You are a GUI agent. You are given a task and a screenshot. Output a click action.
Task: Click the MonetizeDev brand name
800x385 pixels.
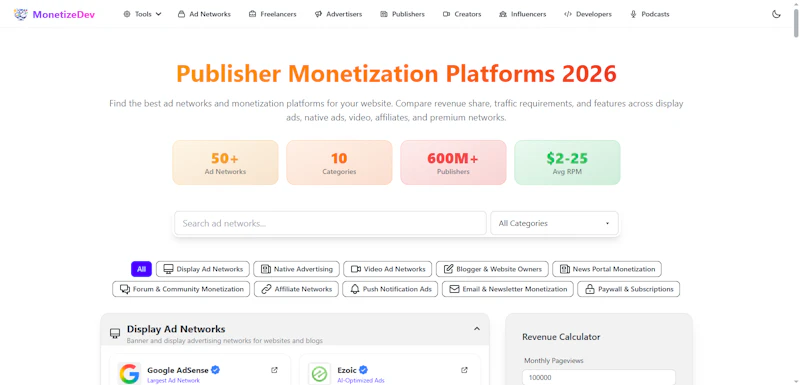pyautogui.click(x=64, y=14)
